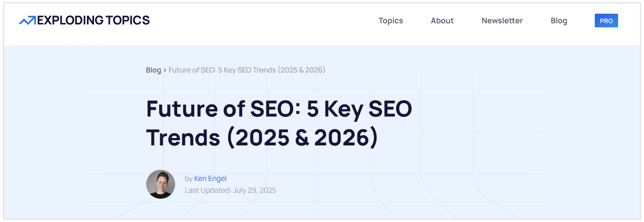Follow the Blog breadcrumb link
Screen dimensions: 644x222
pos(153,70)
